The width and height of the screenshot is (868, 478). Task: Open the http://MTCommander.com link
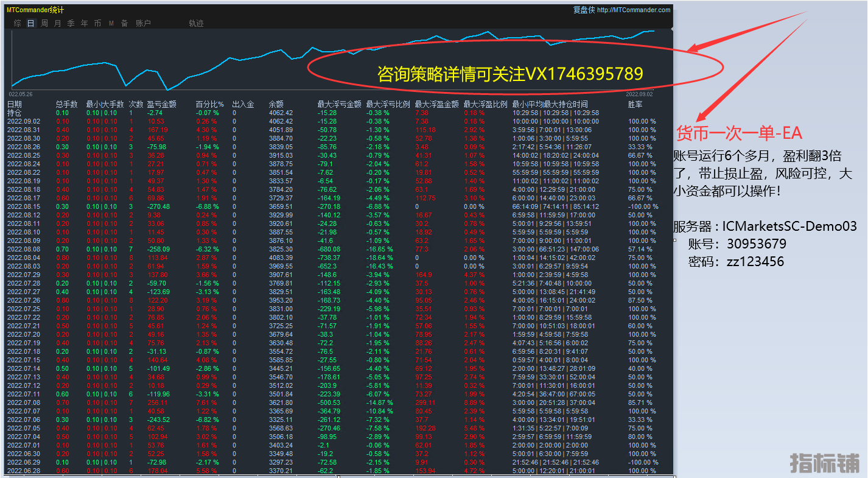click(634, 10)
